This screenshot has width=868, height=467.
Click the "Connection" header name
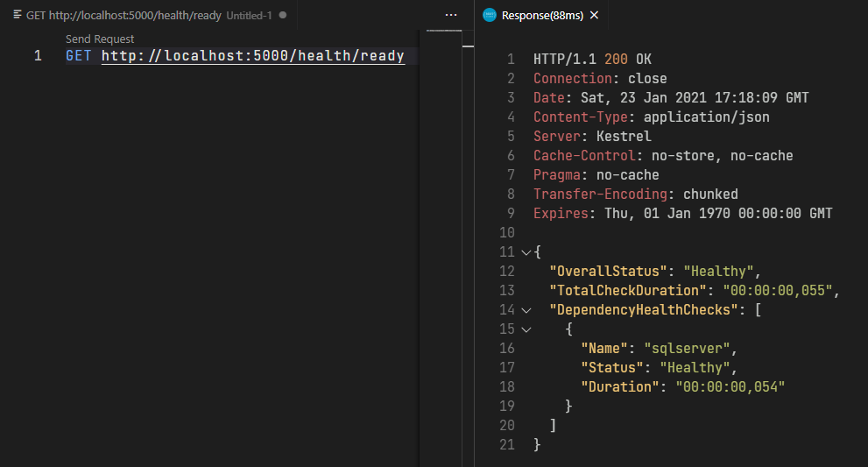tap(573, 79)
